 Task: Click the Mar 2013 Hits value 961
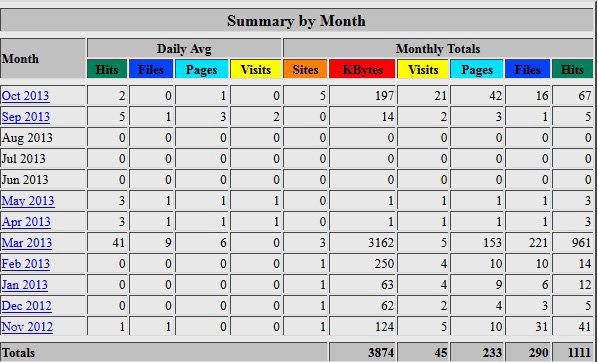(x=581, y=243)
